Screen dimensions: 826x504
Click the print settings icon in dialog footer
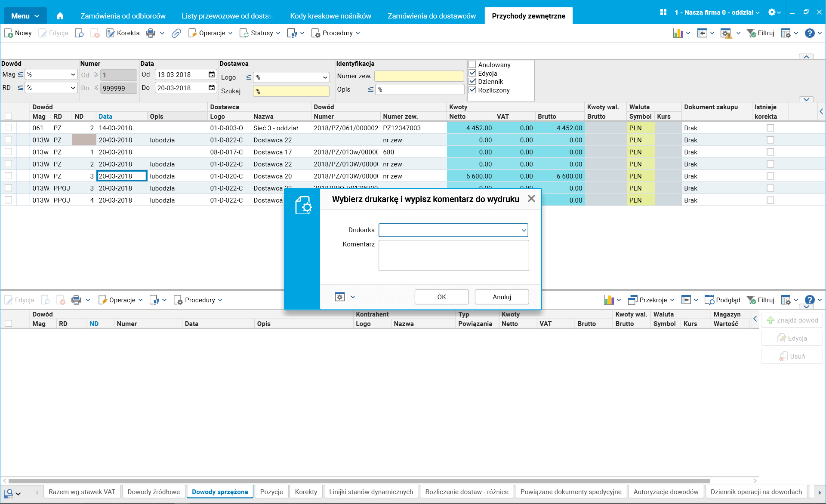pos(340,297)
